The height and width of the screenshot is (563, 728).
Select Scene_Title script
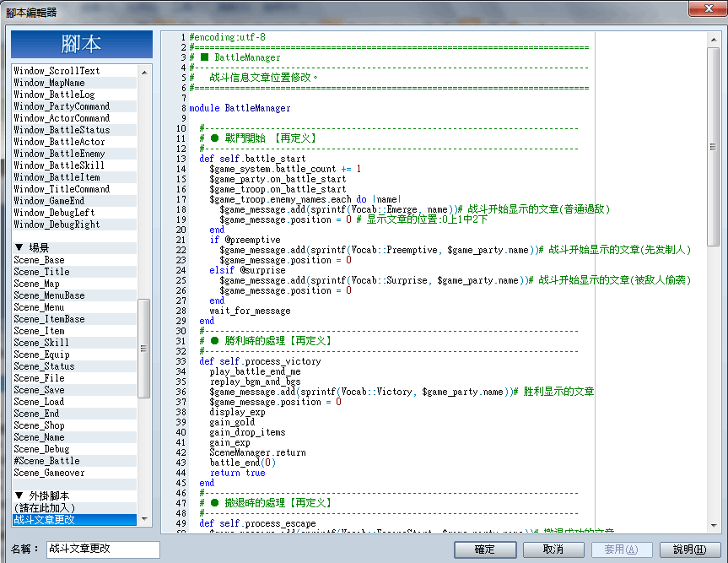[74, 272]
